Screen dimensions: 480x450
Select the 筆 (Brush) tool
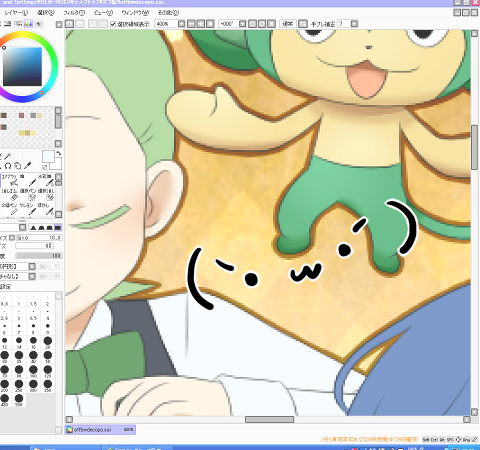click(28, 180)
